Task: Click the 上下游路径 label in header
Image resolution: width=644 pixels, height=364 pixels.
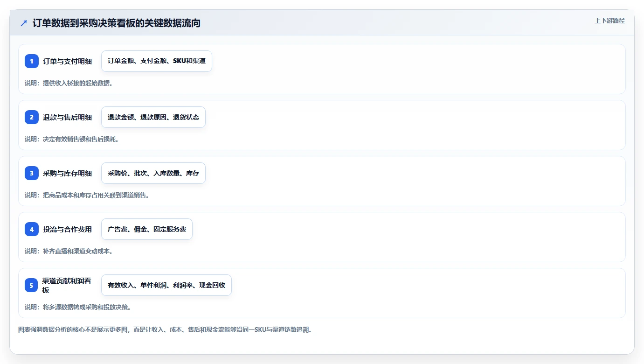Action: pos(609,21)
